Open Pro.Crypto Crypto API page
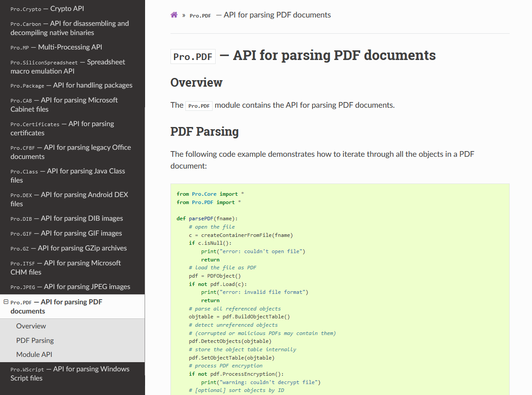 pyautogui.click(x=72, y=9)
